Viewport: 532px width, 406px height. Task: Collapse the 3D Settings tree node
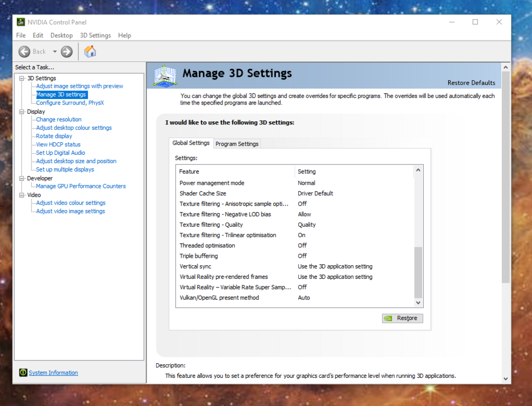coord(22,78)
